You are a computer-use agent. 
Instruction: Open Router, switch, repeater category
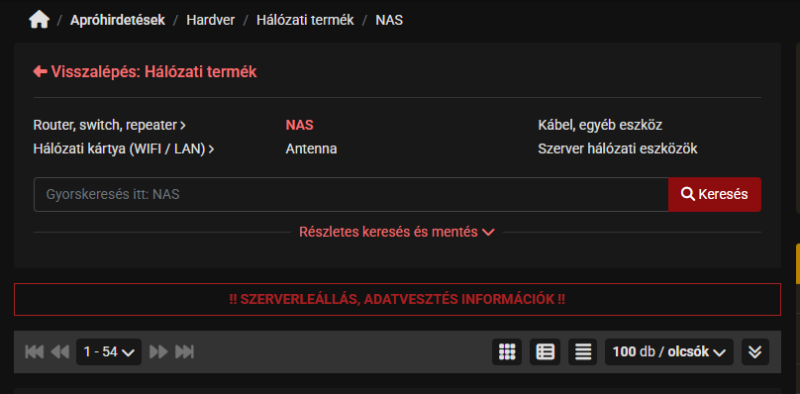pos(110,125)
